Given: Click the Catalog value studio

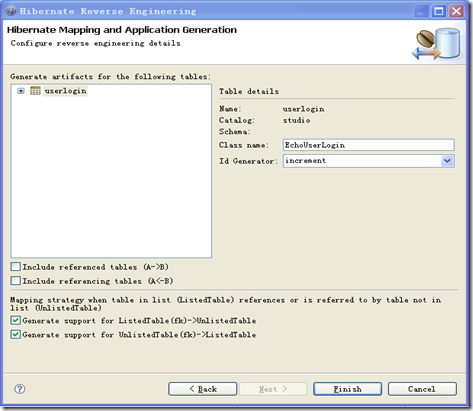Looking at the screenshot, I should (296, 120).
